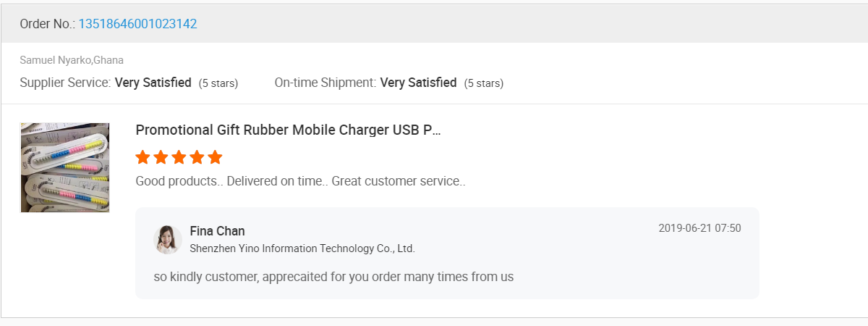Screen dimensions: 868x326
Task: Click the product review thumbnail image
Action: (65, 167)
